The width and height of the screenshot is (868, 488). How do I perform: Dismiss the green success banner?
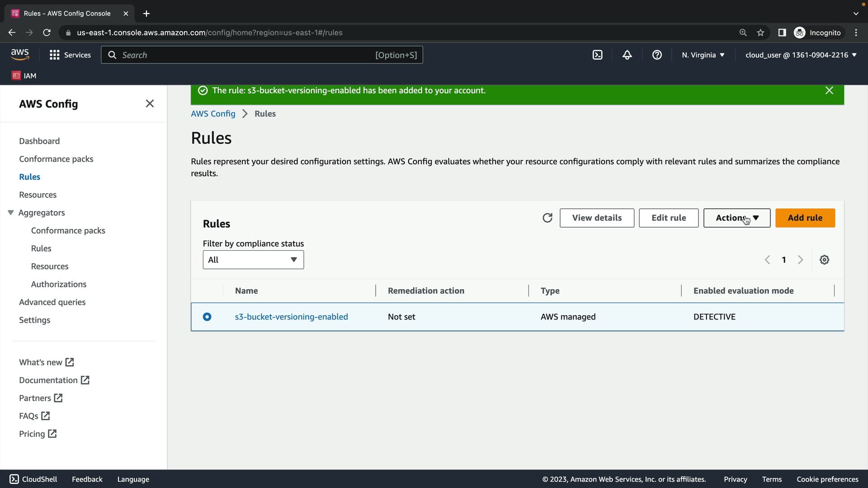click(829, 90)
